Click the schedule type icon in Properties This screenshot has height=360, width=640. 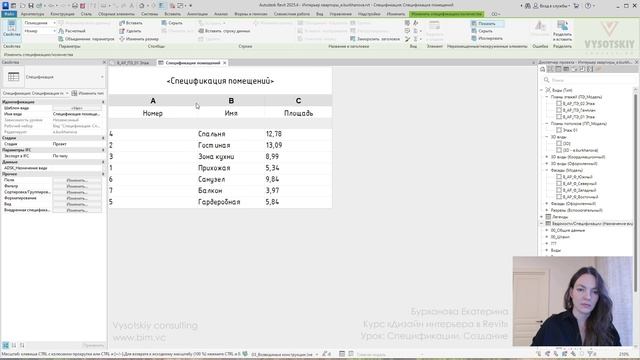[x=13, y=77]
